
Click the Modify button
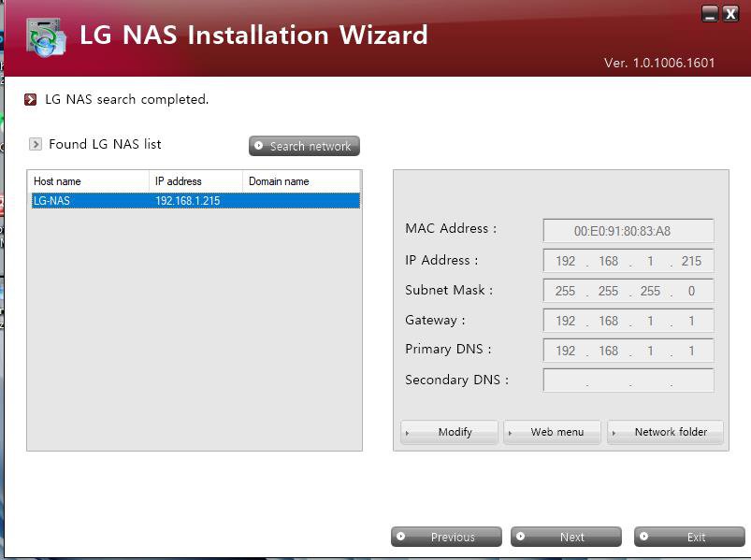tap(449, 432)
